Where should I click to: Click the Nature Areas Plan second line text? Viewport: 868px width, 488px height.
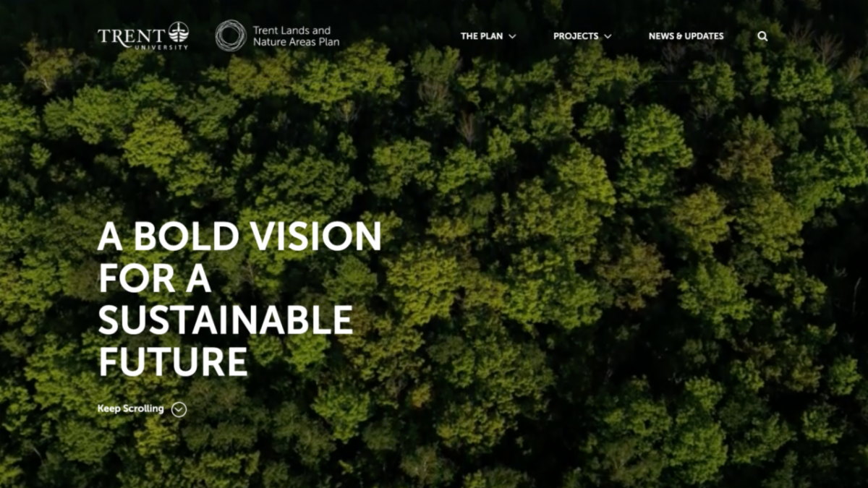[296, 42]
